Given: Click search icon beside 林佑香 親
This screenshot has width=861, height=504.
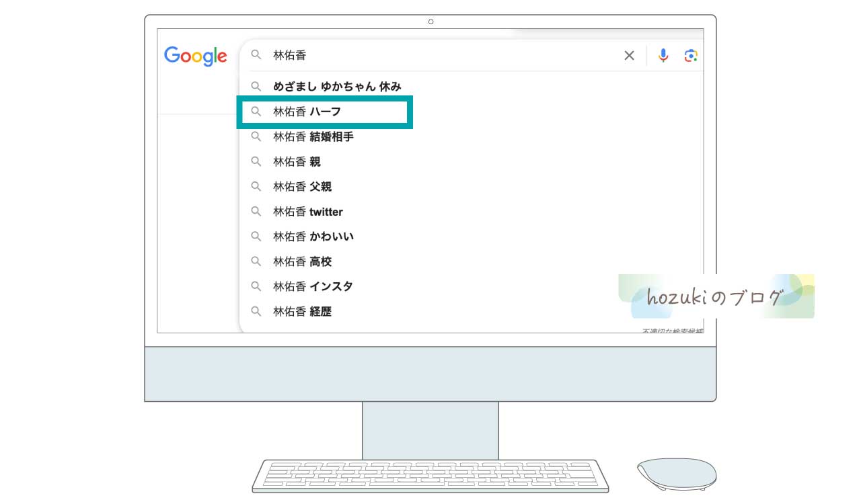Looking at the screenshot, I should click(x=256, y=161).
